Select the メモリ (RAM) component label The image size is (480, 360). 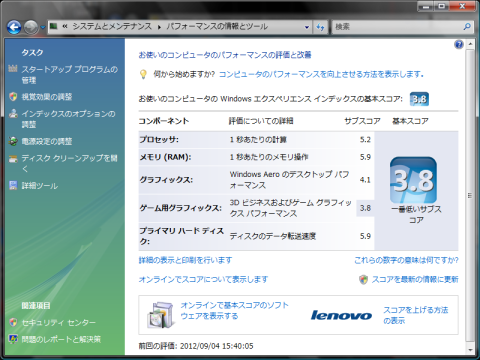pyautogui.click(x=165, y=157)
